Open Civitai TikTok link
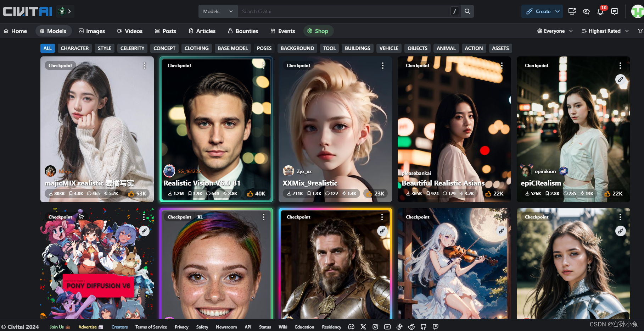 point(399,327)
